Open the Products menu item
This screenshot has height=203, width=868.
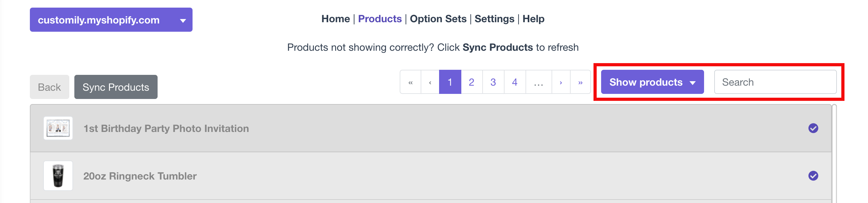tap(380, 19)
